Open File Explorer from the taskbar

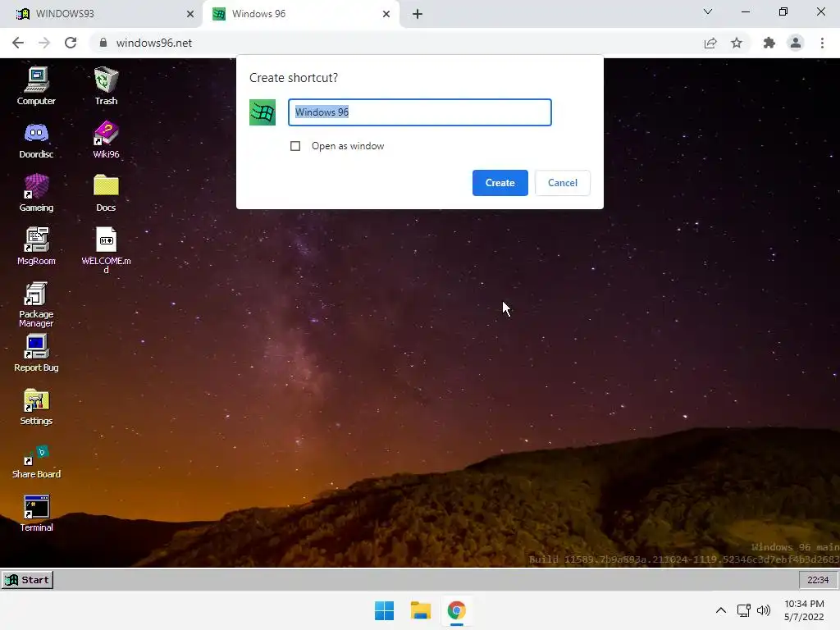(421, 610)
